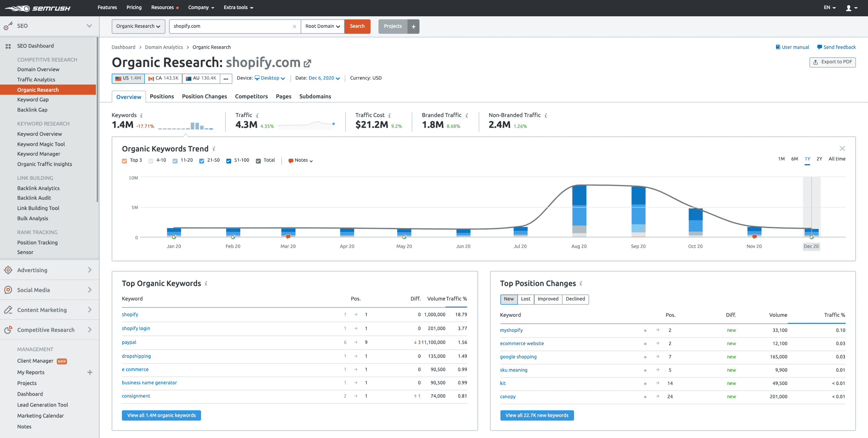Open the dropshipping keyword link
Viewport: 868px width, 438px height.
click(136, 356)
